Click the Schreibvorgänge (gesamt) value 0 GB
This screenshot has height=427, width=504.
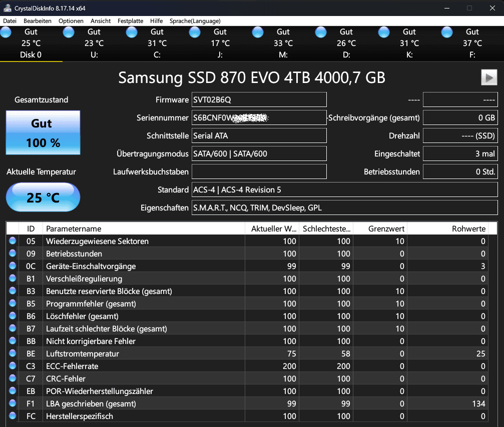(460, 117)
